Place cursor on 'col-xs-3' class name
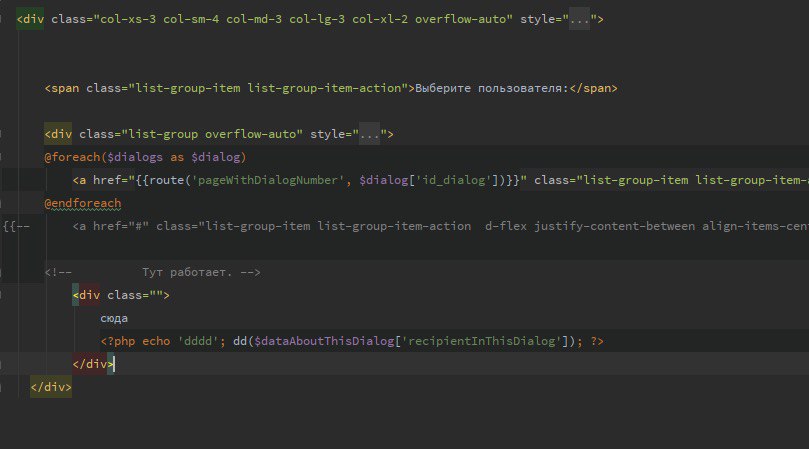Screen dimensions: 809x449 coord(128,20)
